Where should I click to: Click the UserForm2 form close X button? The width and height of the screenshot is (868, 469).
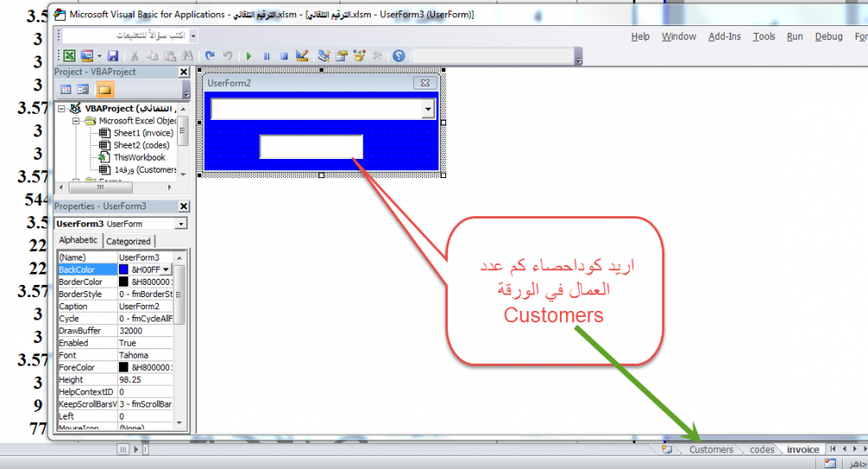point(425,83)
